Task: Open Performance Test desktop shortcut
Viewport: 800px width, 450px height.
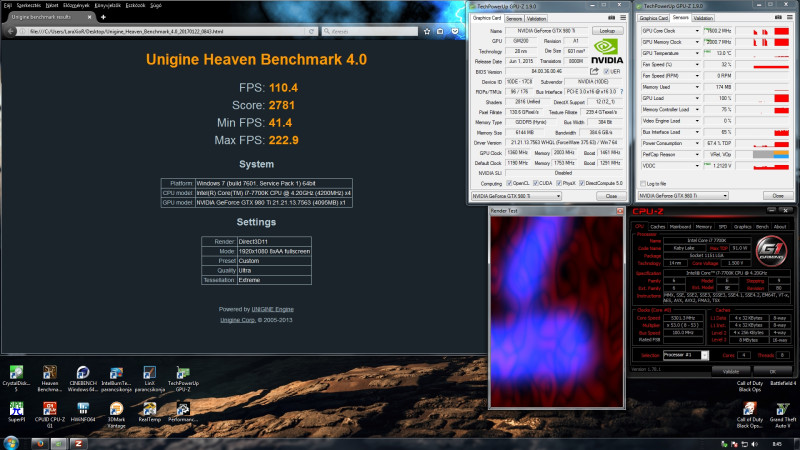Action: click(183, 409)
